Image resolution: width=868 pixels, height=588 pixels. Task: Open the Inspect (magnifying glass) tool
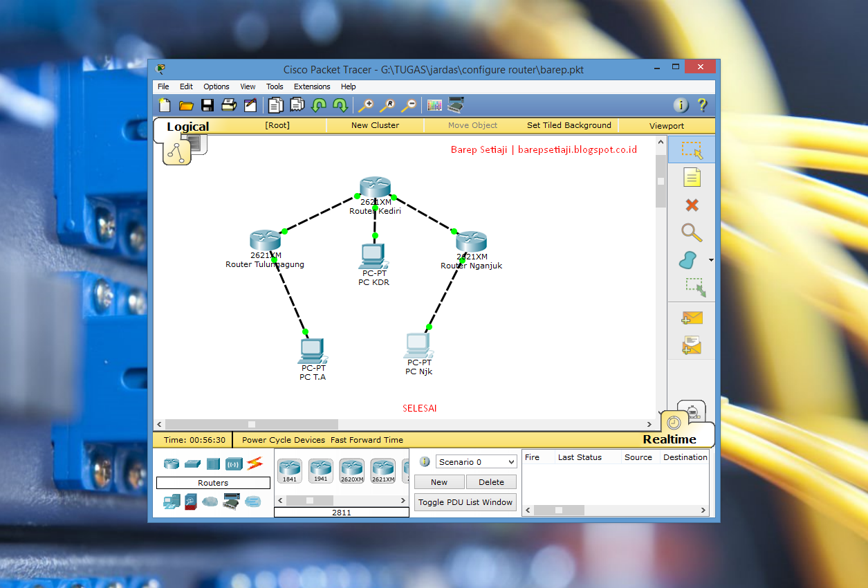[x=690, y=232]
